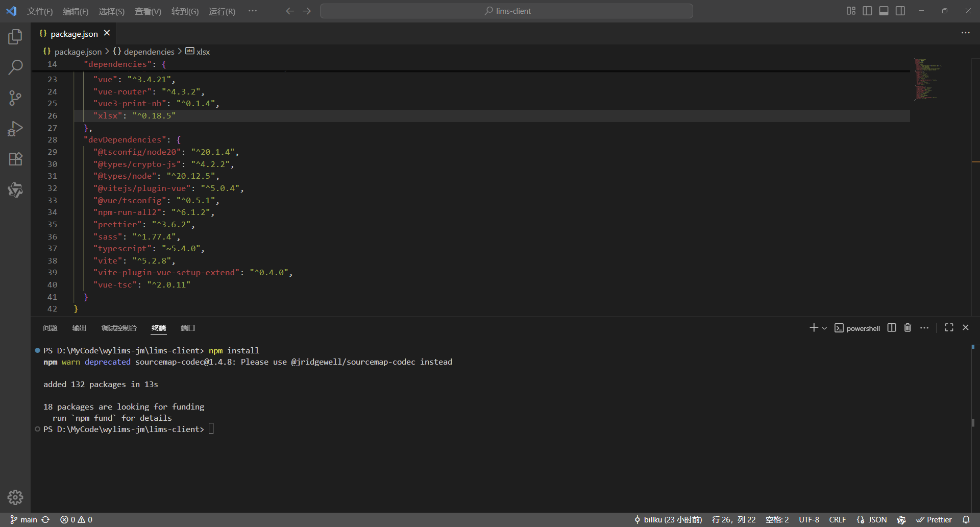
Task: Toggle the primary sidebar
Action: [x=867, y=10]
